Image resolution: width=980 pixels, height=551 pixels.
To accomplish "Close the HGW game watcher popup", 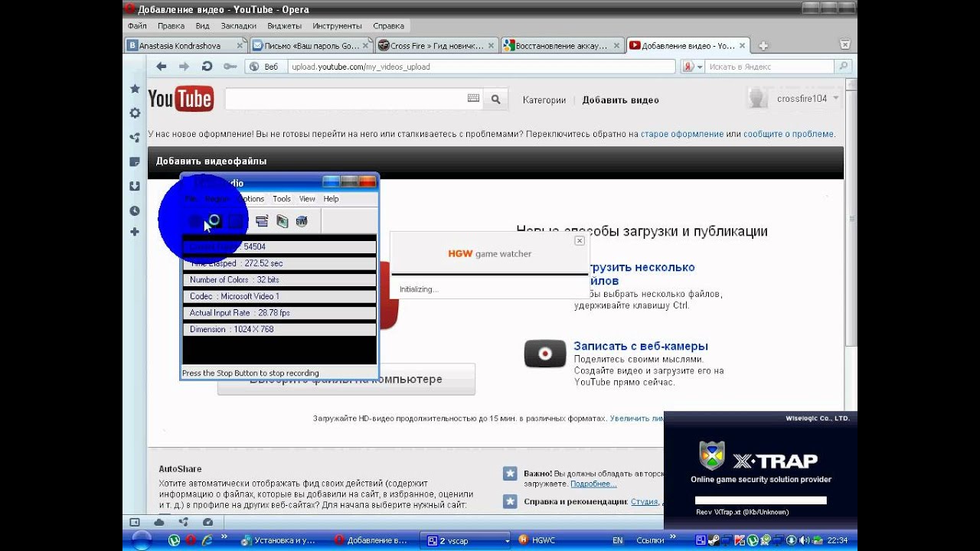I will pyautogui.click(x=580, y=240).
